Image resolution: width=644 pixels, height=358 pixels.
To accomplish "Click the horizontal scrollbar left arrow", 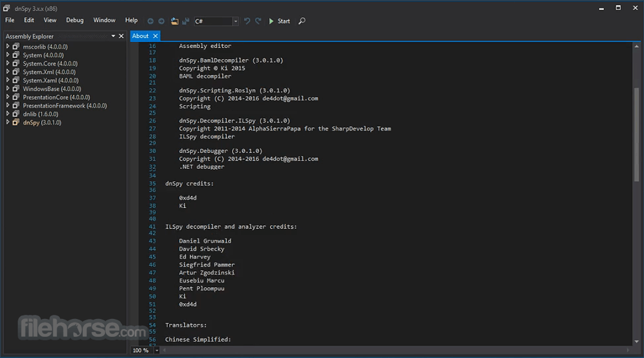I will click(164, 350).
